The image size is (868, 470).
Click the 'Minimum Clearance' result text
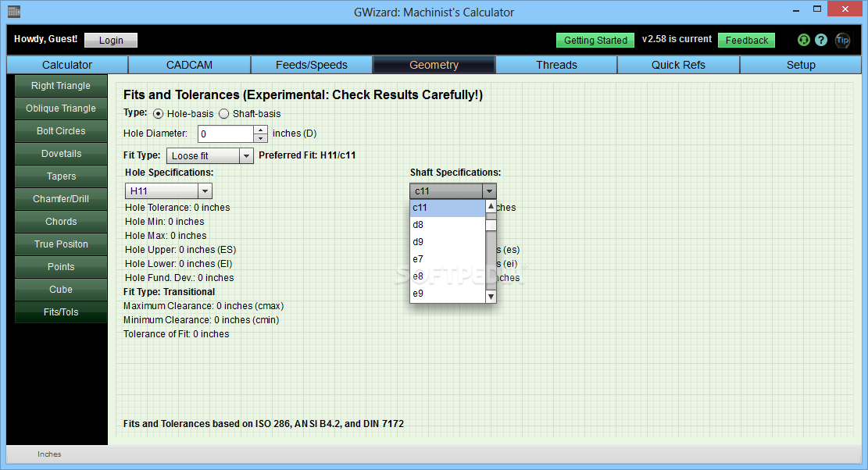click(x=201, y=320)
